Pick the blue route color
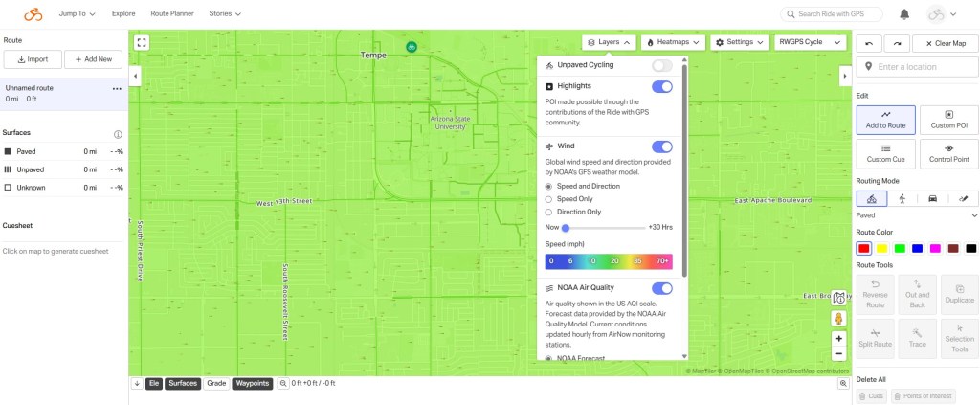The height and width of the screenshot is (405, 980). click(x=917, y=249)
